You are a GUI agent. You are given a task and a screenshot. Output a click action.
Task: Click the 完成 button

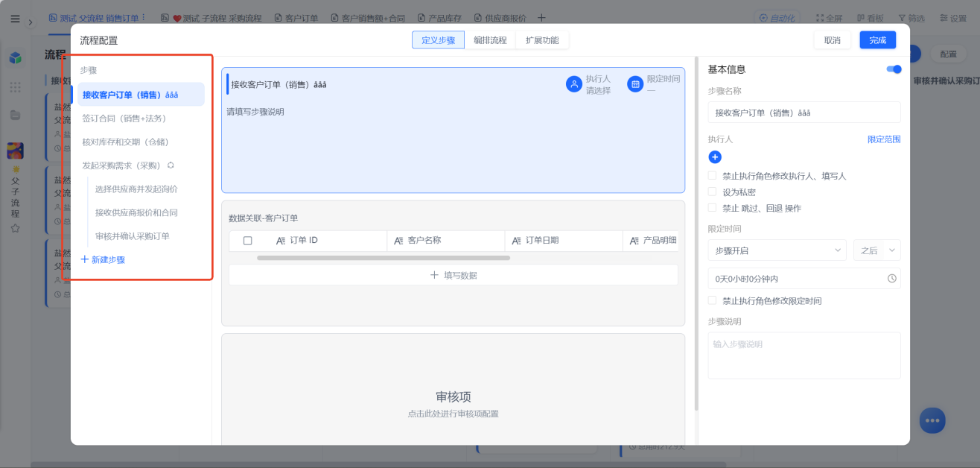coord(878,40)
